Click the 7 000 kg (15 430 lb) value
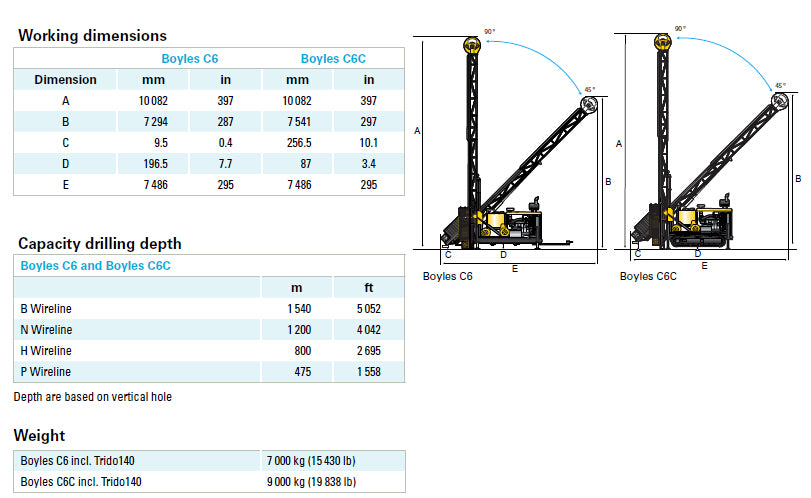811x498 pixels. click(x=311, y=461)
